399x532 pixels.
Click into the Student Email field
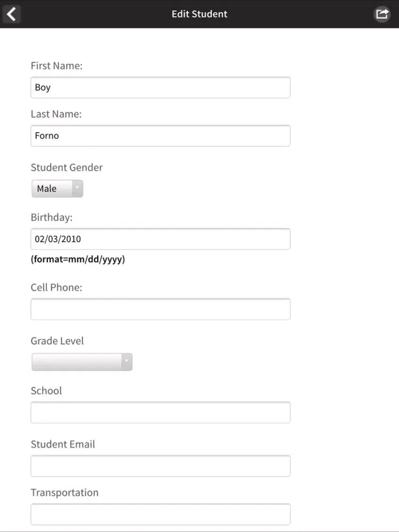click(x=160, y=466)
